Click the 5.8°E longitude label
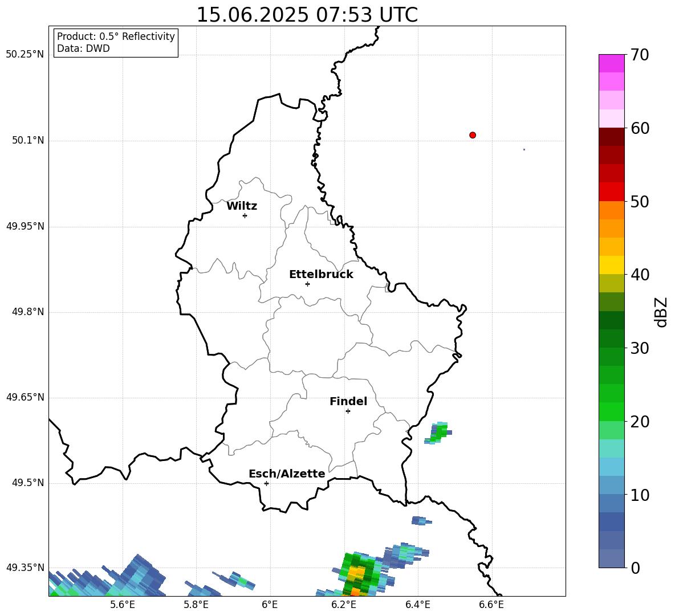 click(196, 605)
